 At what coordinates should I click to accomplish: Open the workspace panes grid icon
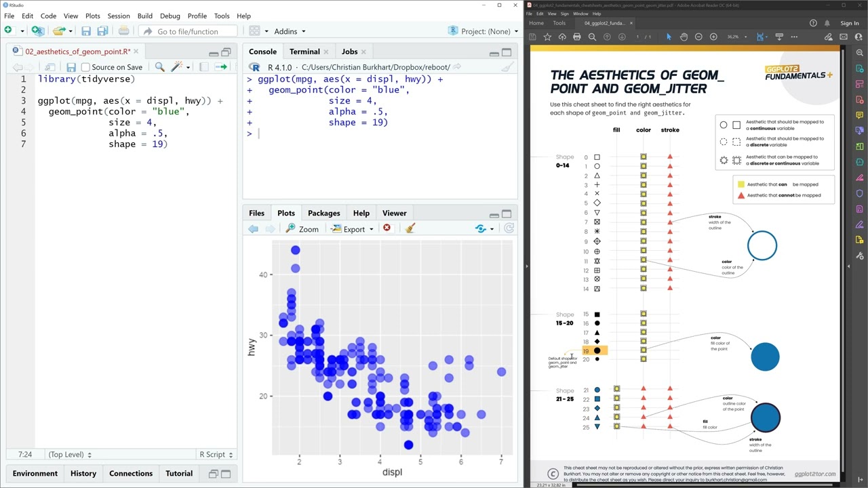tap(254, 31)
